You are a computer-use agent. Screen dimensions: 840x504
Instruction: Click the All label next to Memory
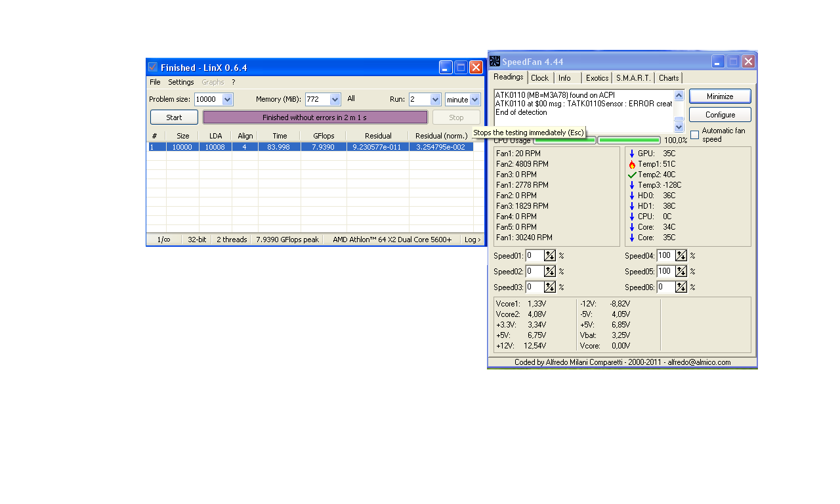351,98
